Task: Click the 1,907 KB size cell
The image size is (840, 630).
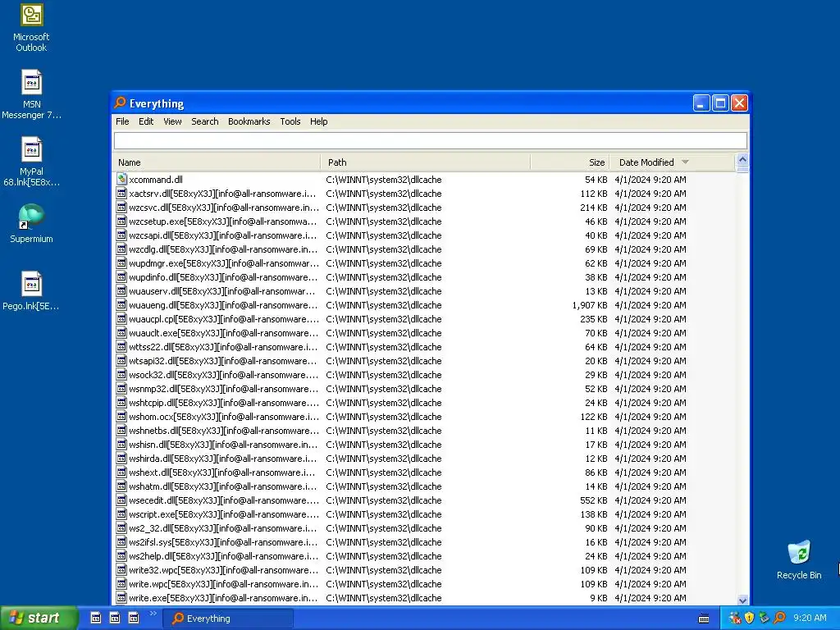Action: pyautogui.click(x=589, y=305)
